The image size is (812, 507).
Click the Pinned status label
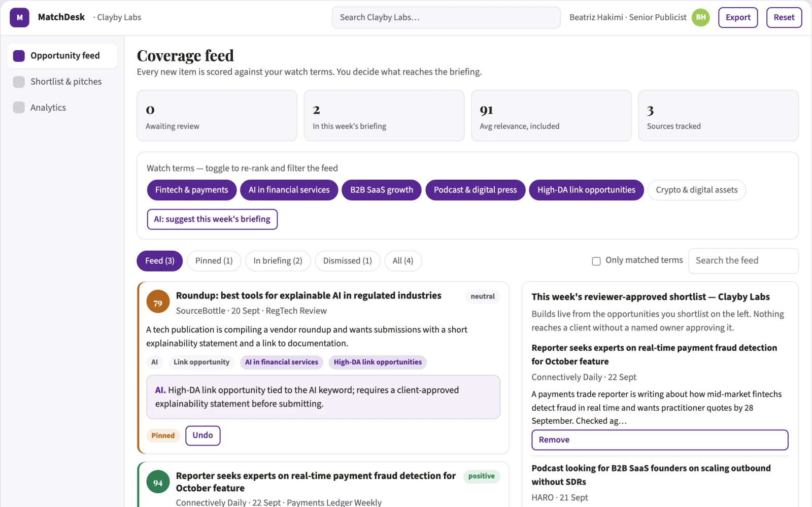163,435
